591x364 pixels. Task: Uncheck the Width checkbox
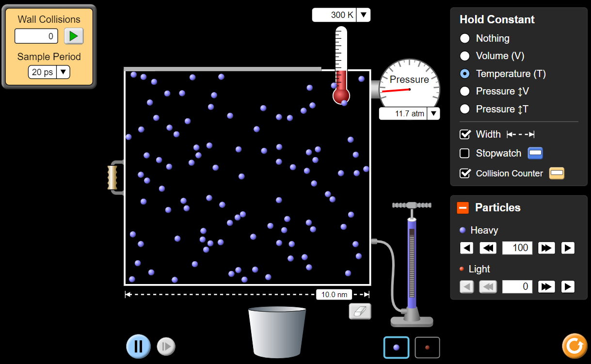(464, 134)
